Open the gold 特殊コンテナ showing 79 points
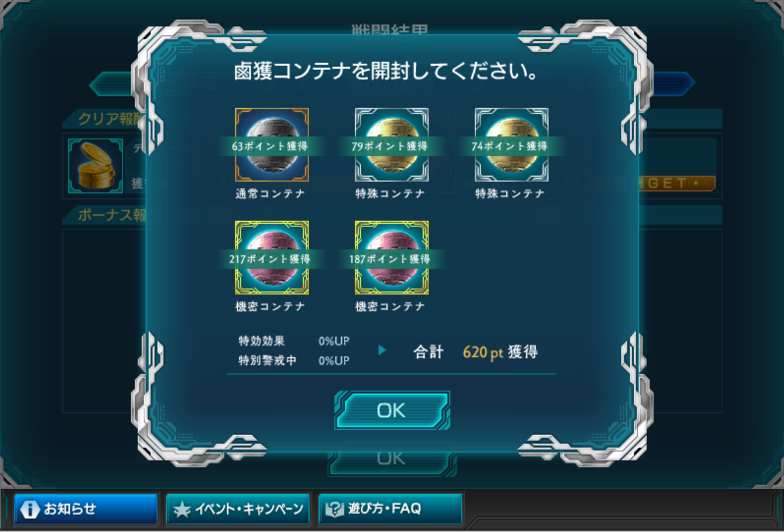 pyautogui.click(x=392, y=145)
